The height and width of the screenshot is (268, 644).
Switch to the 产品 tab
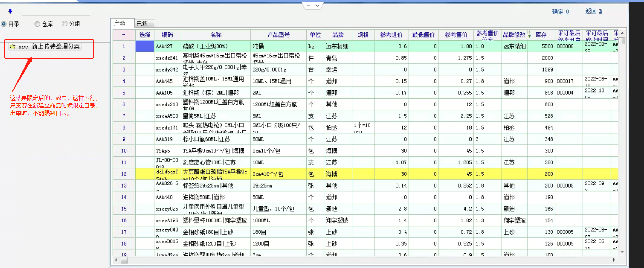click(120, 23)
